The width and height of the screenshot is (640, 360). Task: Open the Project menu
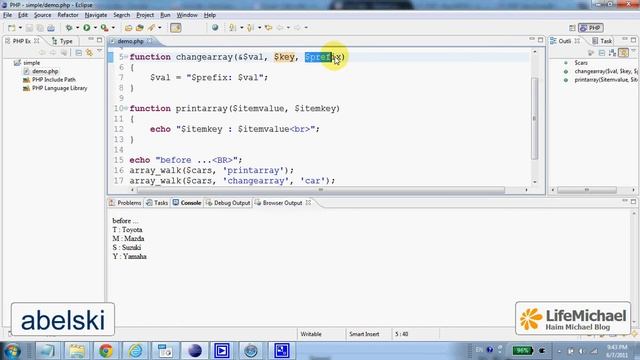pos(145,15)
